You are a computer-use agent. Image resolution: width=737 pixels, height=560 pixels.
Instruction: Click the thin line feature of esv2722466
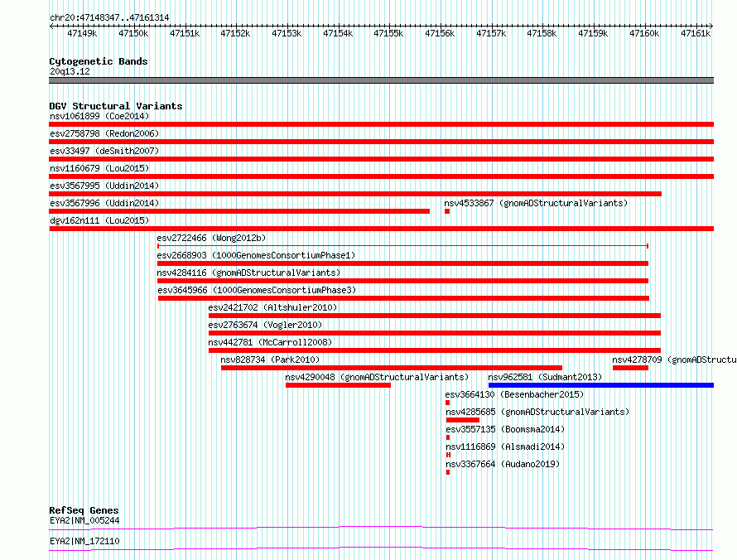402,246
